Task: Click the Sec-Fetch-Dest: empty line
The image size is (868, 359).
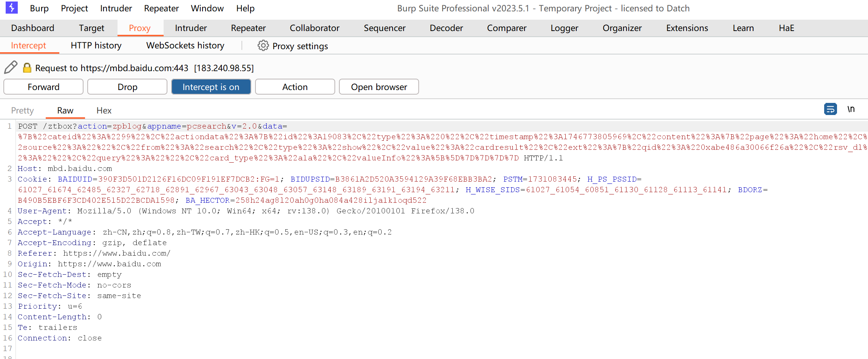Action: (x=70, y=275)
